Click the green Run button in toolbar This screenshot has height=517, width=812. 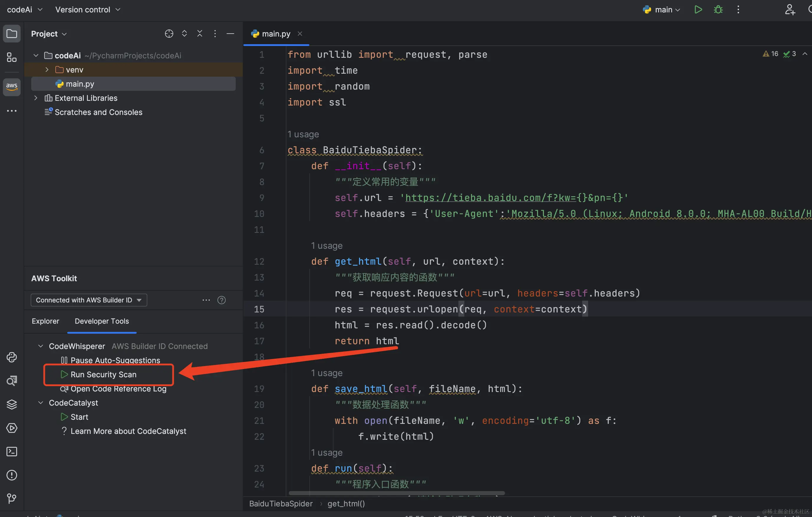tap(698, 10)
